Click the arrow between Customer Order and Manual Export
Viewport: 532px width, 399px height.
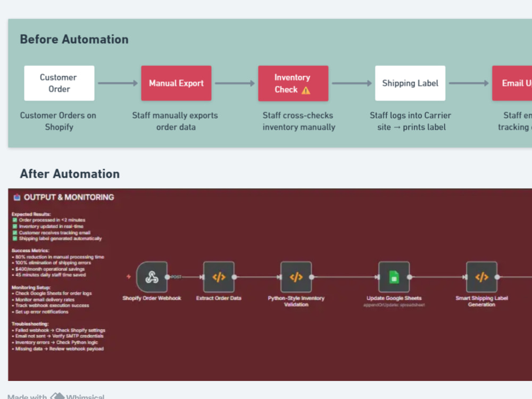point(118,83)
